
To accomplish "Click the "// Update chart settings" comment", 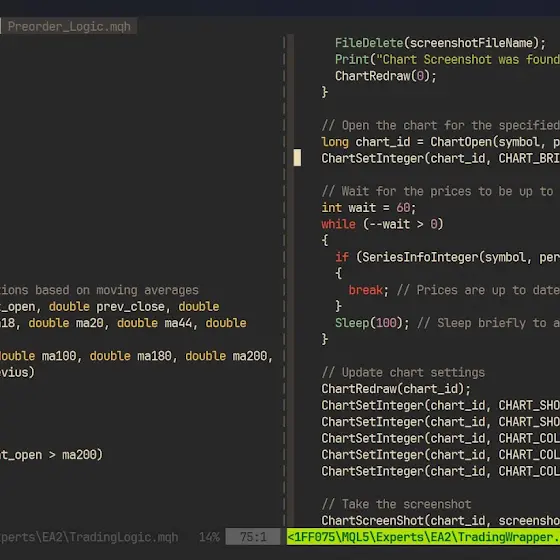I will pos(403,372).
